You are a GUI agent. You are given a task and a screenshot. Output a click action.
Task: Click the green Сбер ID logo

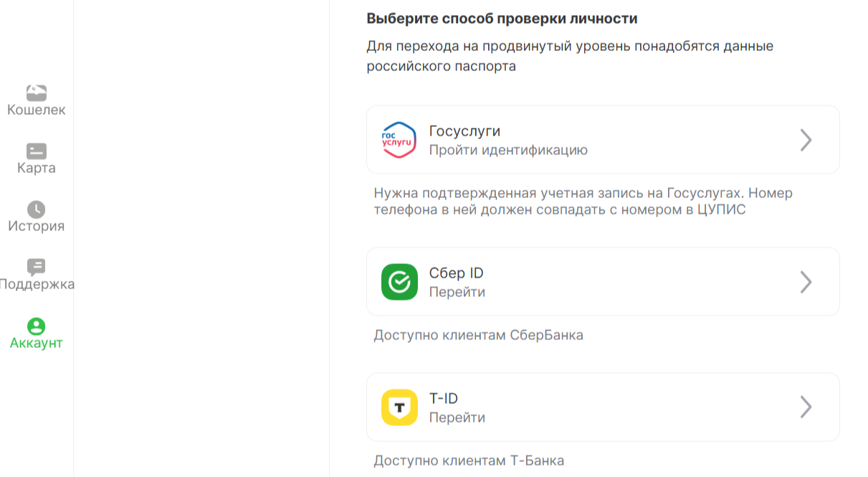[399, 282]
